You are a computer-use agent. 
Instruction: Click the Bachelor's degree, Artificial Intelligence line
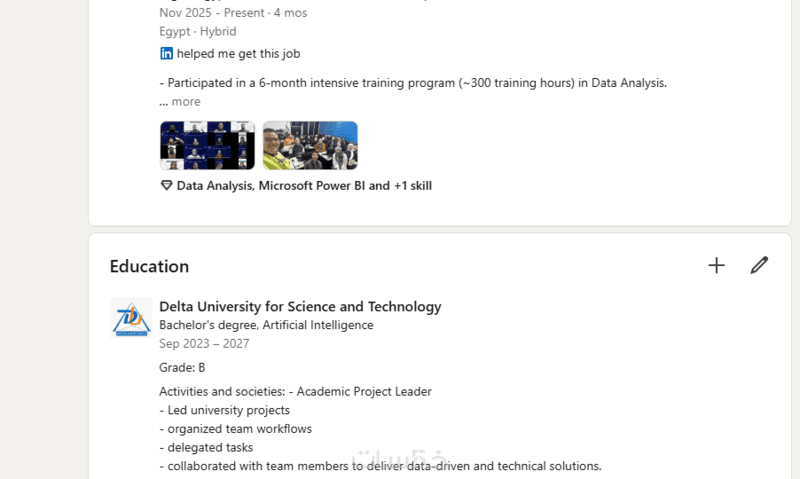click(266, 325)
